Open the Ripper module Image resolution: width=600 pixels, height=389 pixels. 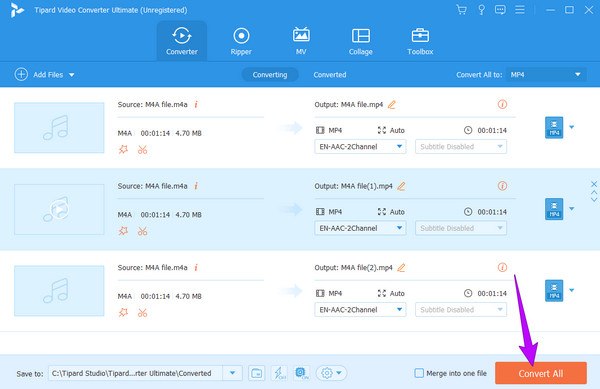click(241, 41)
